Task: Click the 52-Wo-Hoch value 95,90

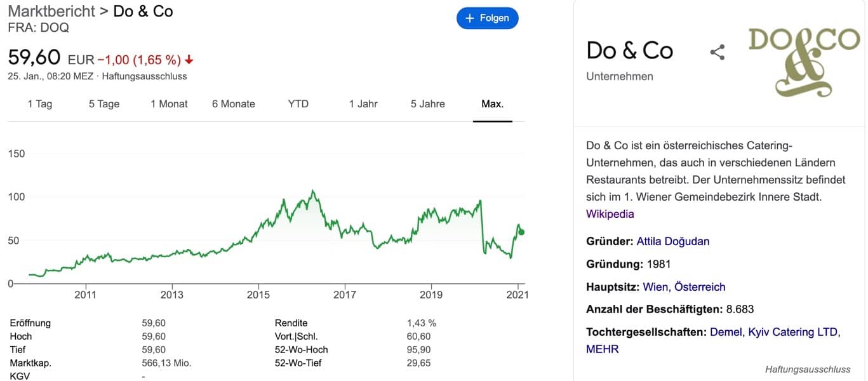Action: [418, 350]
